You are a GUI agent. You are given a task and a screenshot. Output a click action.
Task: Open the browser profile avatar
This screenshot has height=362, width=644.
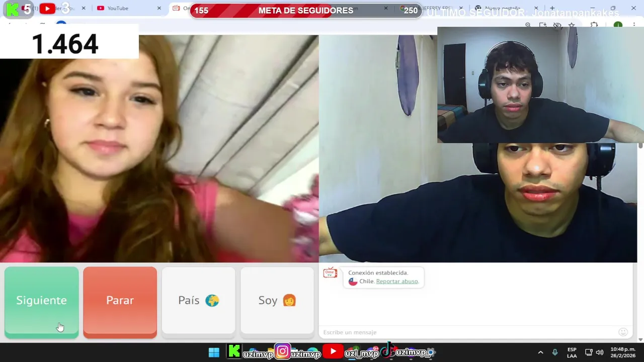618,25
